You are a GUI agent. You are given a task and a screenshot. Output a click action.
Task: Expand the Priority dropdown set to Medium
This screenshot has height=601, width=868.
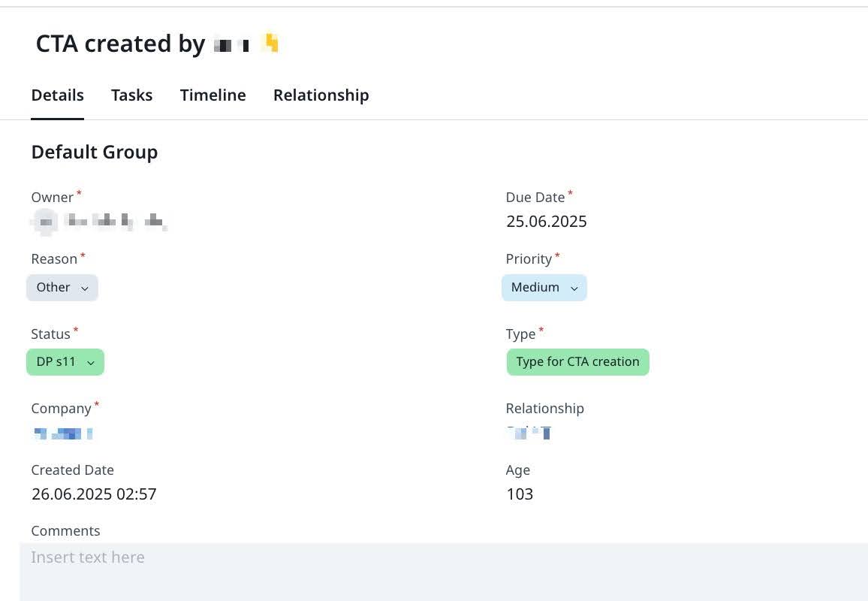pos(544,287)
